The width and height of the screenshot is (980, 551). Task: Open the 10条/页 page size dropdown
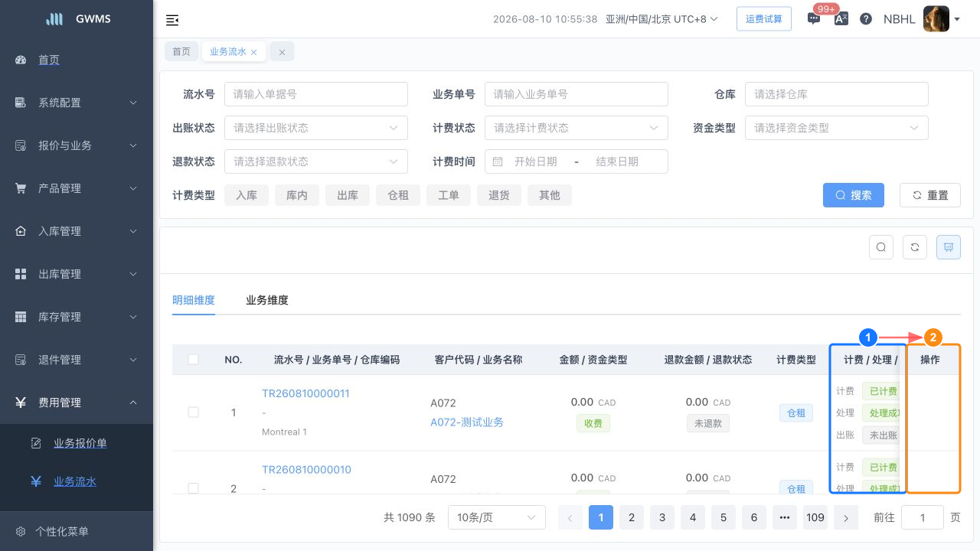497,518
